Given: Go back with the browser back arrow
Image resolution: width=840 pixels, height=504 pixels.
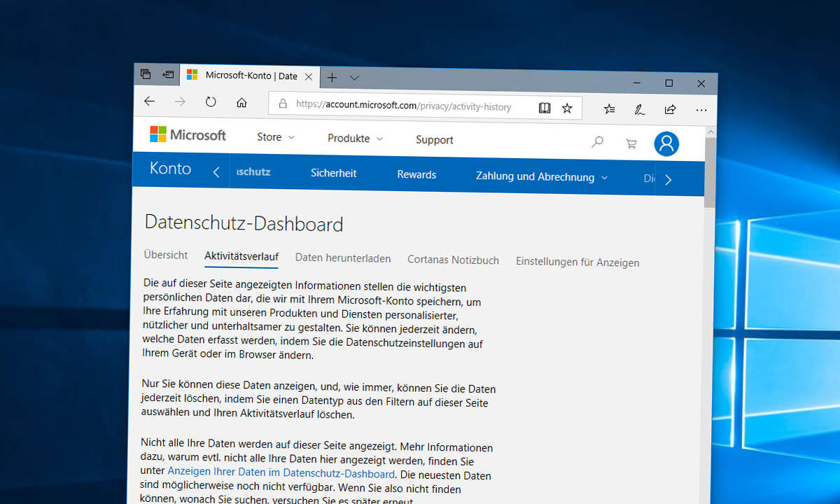Looking at the screenshot, I should point(149,101).
